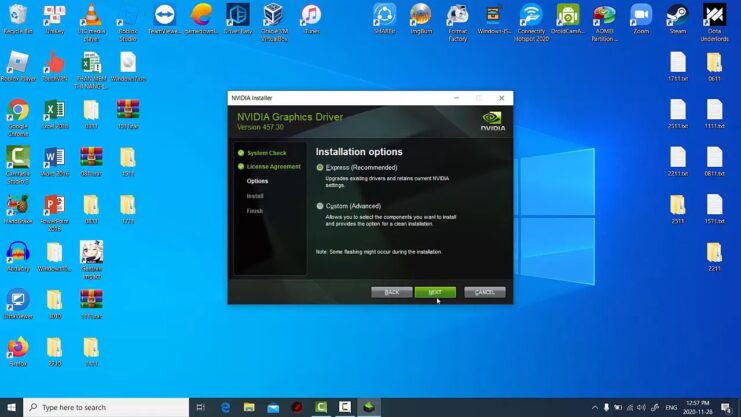Open Camtasia Studio 8 desktop shortcut
The width and height of the screenshot is (741, 417).
tap(18, 165)
